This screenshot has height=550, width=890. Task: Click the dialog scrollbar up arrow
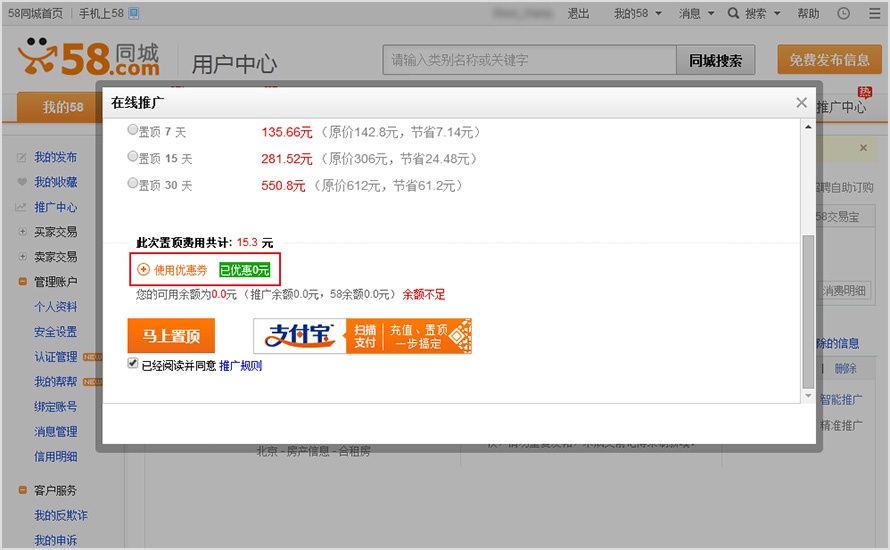tap(808, 127)
